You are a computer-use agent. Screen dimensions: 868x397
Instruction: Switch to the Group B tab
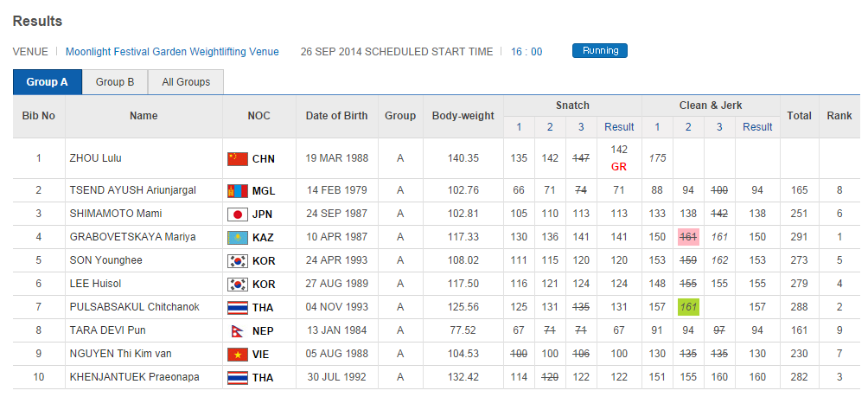coord(115,82)
